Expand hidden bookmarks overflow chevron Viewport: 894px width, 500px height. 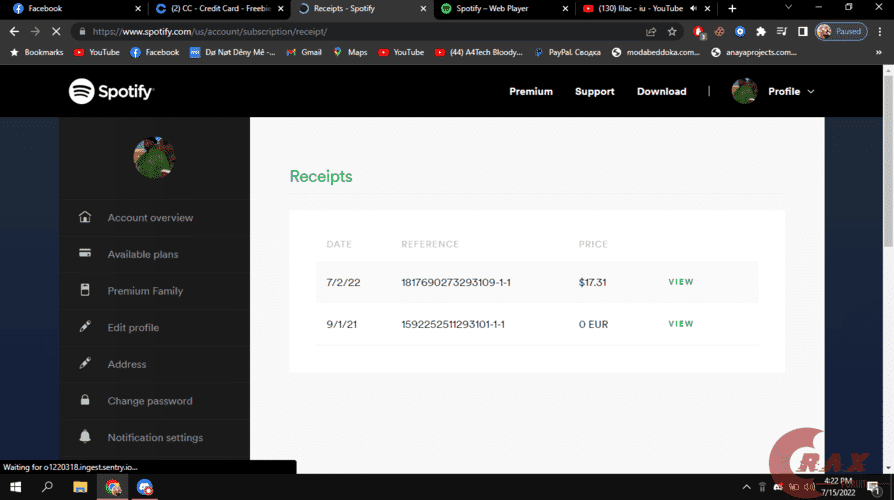pyautogui.click(x=879, y=52)
